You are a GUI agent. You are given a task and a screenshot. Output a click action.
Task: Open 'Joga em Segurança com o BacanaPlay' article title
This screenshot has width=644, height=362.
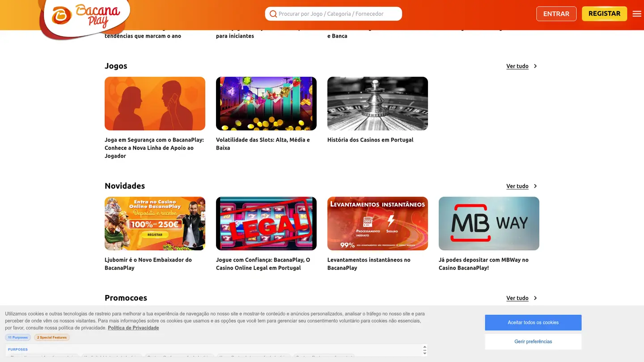pos(154,148)
